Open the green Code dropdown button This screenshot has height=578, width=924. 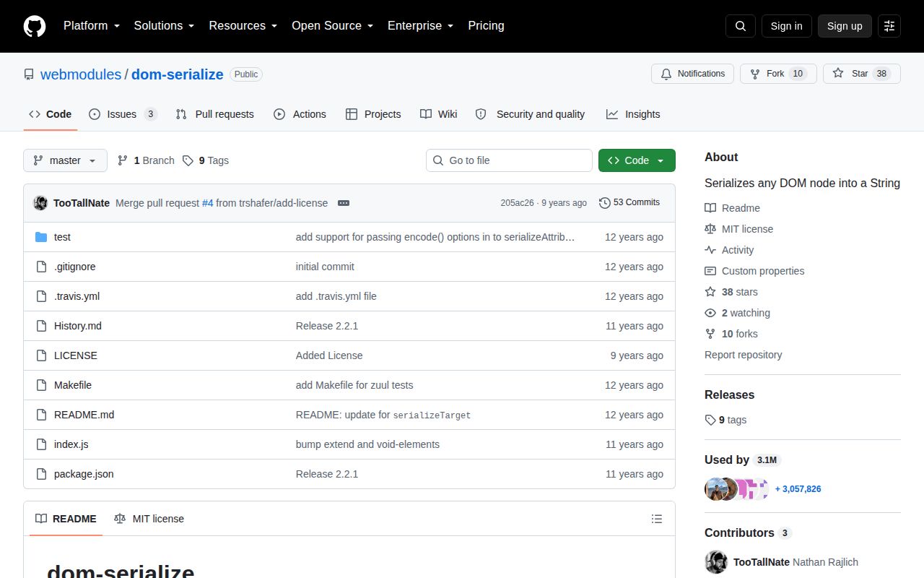pyautogui.click(x=637, y=160)
